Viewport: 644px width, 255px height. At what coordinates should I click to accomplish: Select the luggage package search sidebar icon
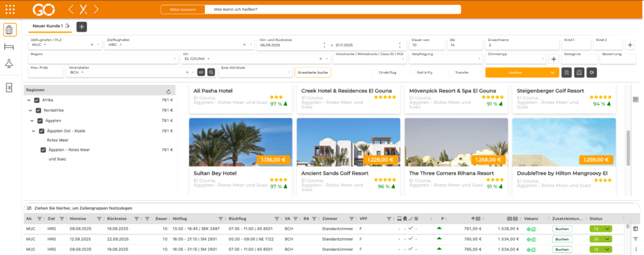9,30
